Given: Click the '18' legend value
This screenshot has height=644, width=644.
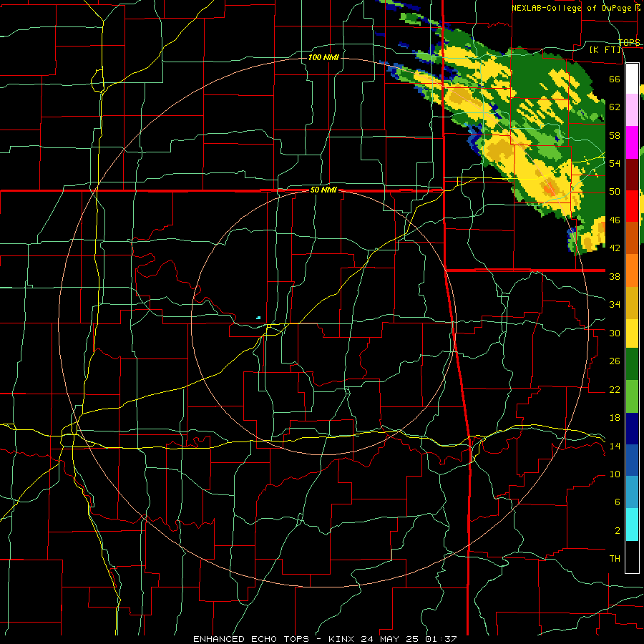Looking at the screenshot, I should [615, 418].
